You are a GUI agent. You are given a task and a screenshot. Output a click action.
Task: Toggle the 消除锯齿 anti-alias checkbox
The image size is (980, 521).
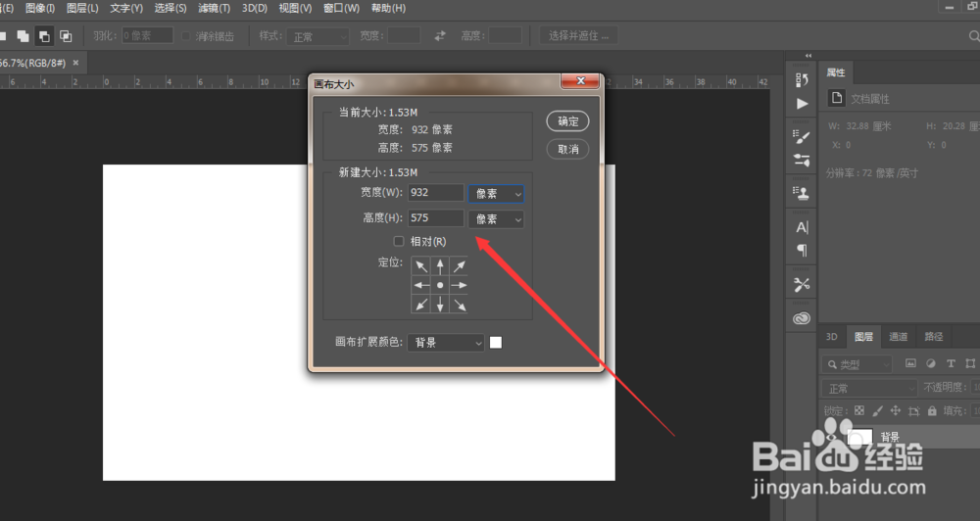tap(185, 36)
